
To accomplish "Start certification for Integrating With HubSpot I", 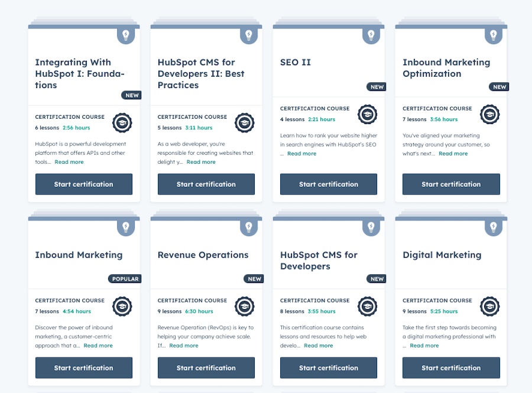I will click(84, 184).
